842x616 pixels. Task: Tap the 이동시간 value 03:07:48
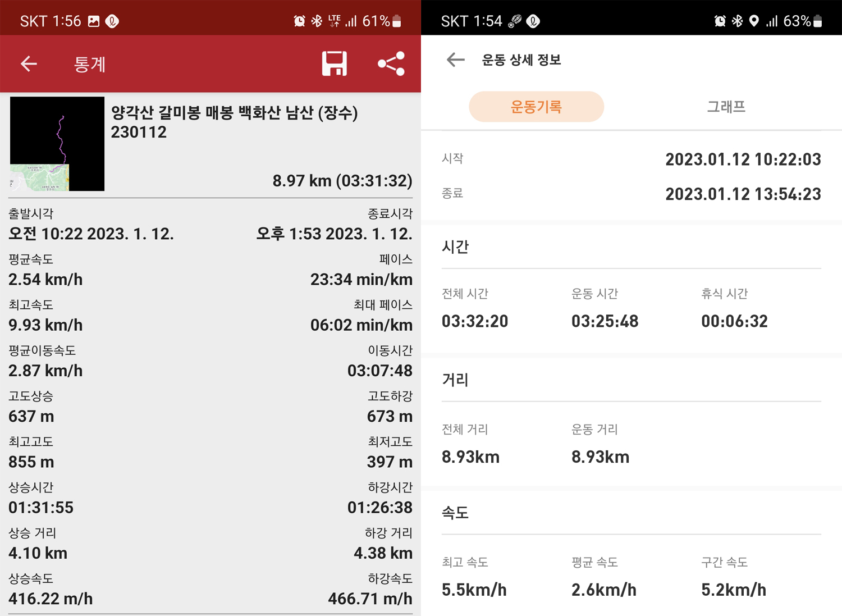click(x=380, y=371)
